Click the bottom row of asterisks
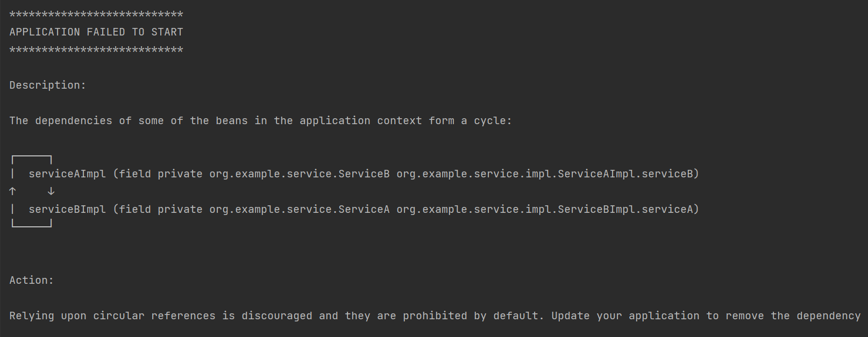This screenshot has height=337, width=868. click(96, 50)
